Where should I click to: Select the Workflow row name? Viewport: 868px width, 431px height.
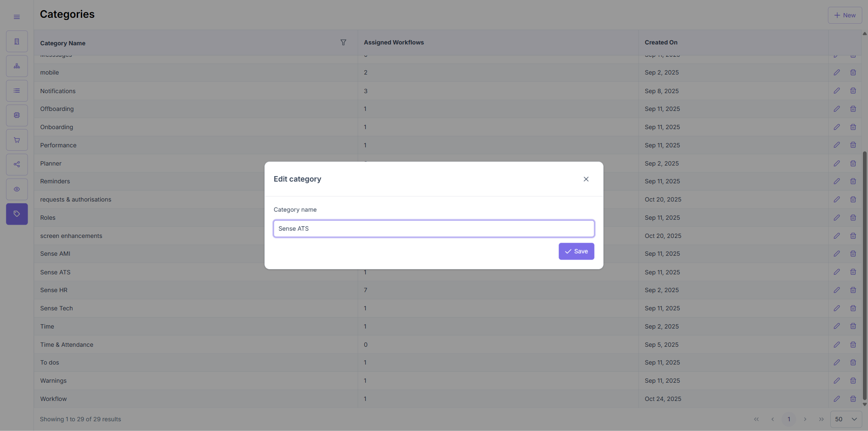coord(53,399)
